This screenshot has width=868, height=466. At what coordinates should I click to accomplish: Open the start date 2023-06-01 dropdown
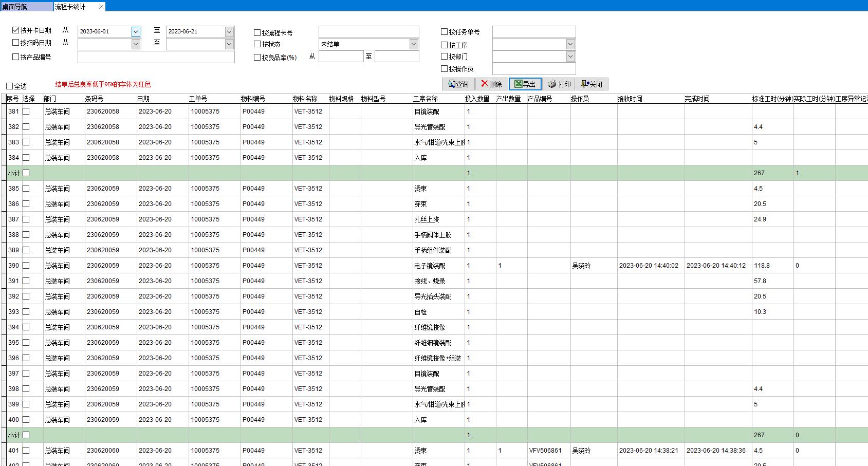tap(136, 32)
